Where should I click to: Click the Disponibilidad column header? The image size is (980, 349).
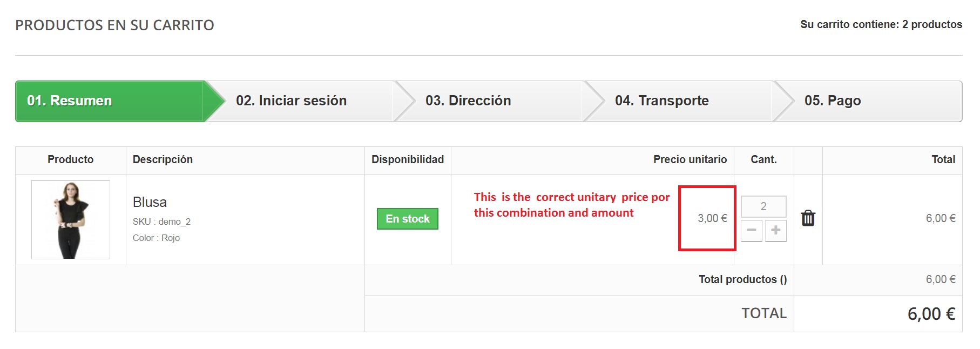click(x=408, y=159)
